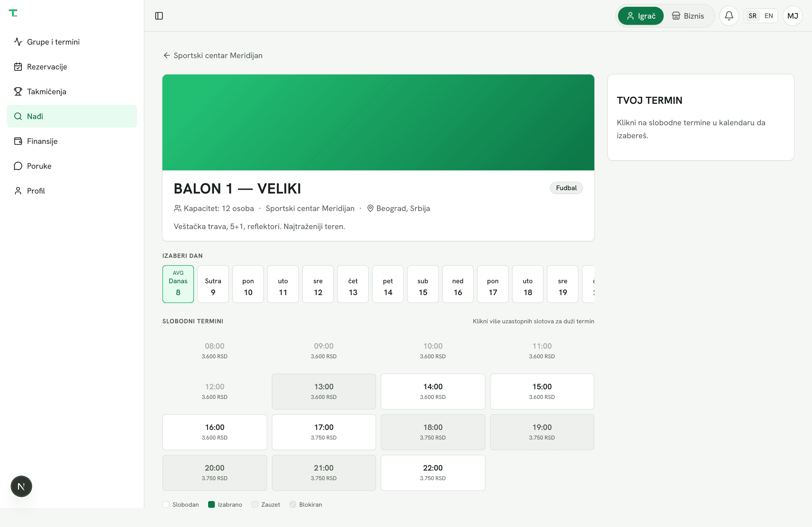Click the Nađi search icon

18,117
